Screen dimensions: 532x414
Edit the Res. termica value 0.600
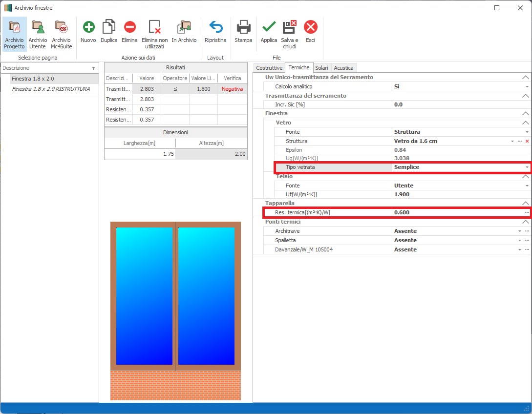458,212
